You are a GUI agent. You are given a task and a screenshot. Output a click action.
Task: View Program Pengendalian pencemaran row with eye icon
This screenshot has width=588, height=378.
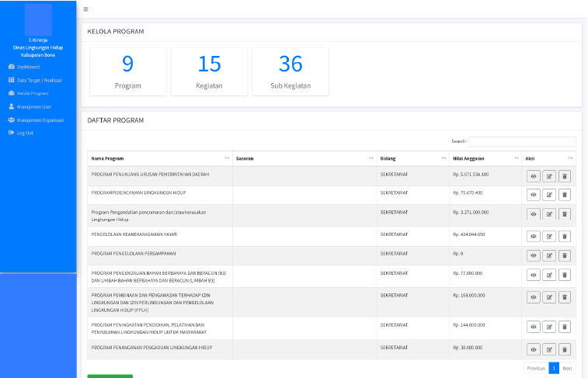[534, 214]
